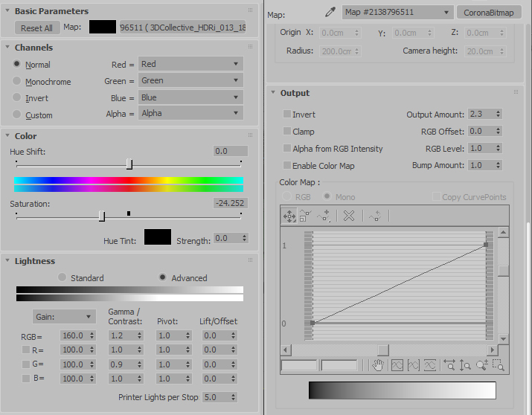Select the Zoom Region tool

(499, 365)
